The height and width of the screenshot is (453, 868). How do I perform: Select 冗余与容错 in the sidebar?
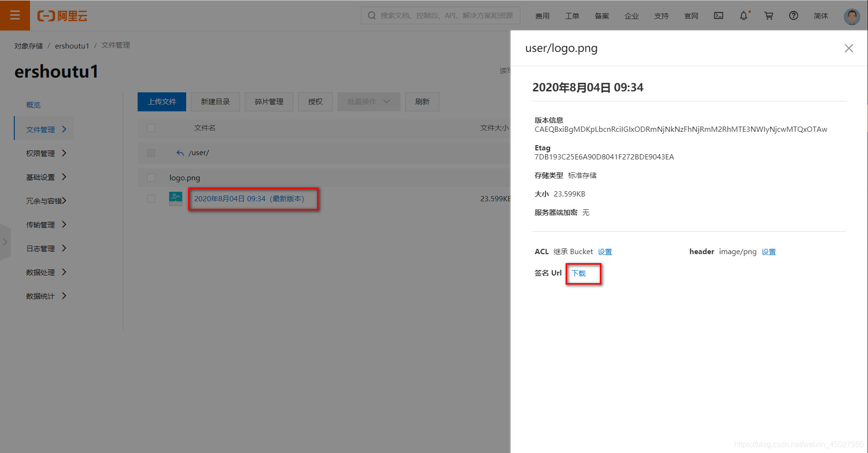coord(44,201)
